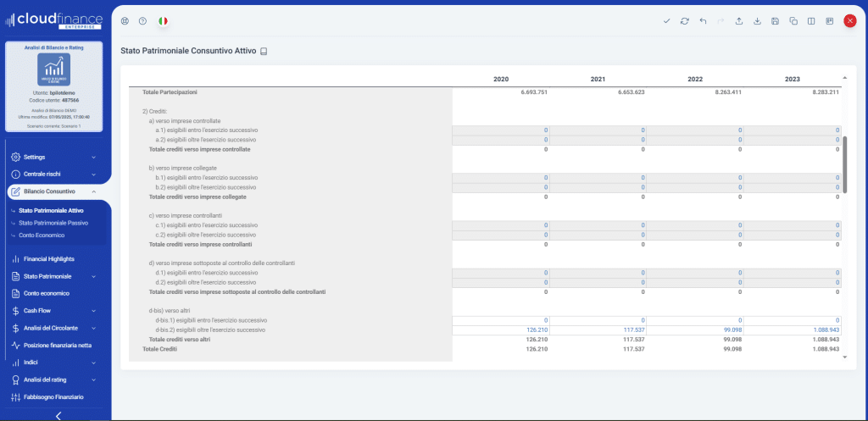Edit d.2 esigibili oltre cell for 2020

501,283
